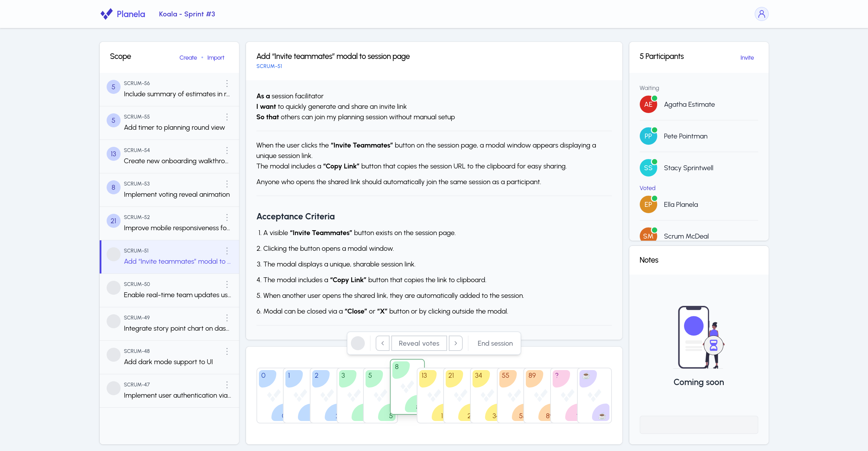Go to the previous story with the left chevron
The height and width of the screenshot is (451, 868).
click(x=382, y=343)
